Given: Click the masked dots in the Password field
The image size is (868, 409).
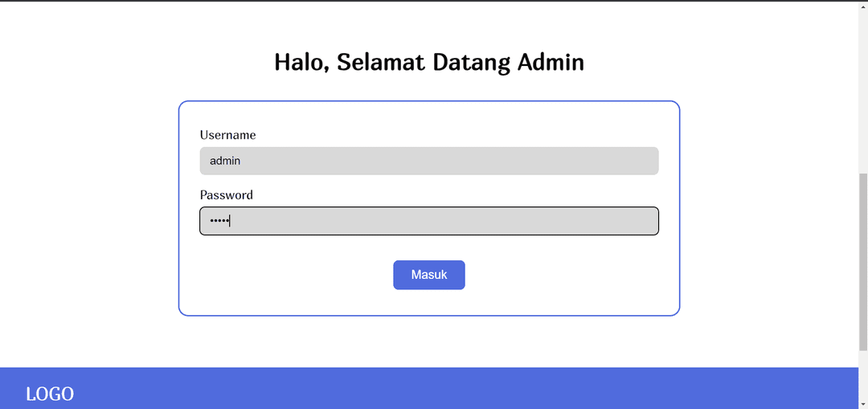Looking at the screenshot, I should 219,221.
